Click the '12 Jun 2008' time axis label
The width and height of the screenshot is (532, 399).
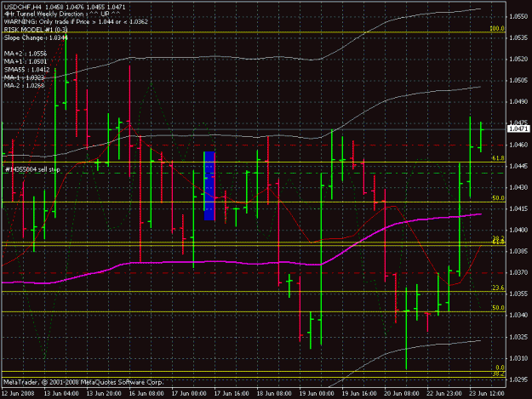tap(18, 393)
